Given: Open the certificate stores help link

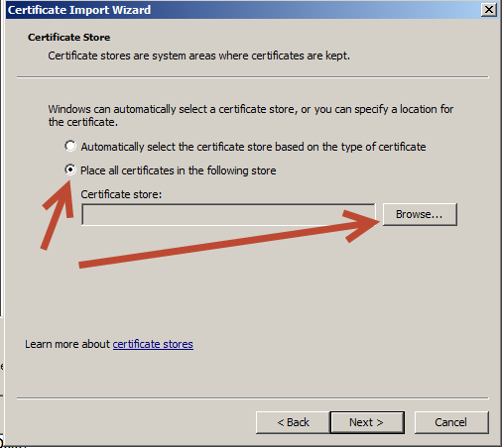Looking at the screenshot, I should 153,344.
